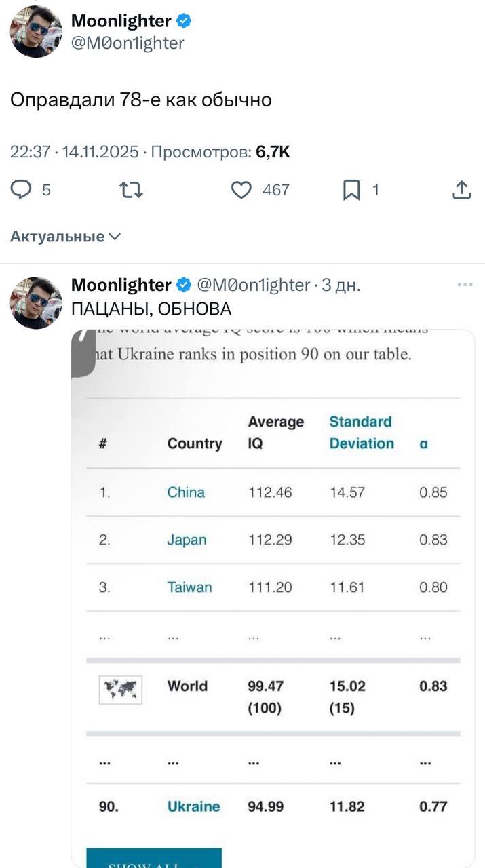Like the tweet using the heart icon

pyautogui.click(x=242, y=191)
